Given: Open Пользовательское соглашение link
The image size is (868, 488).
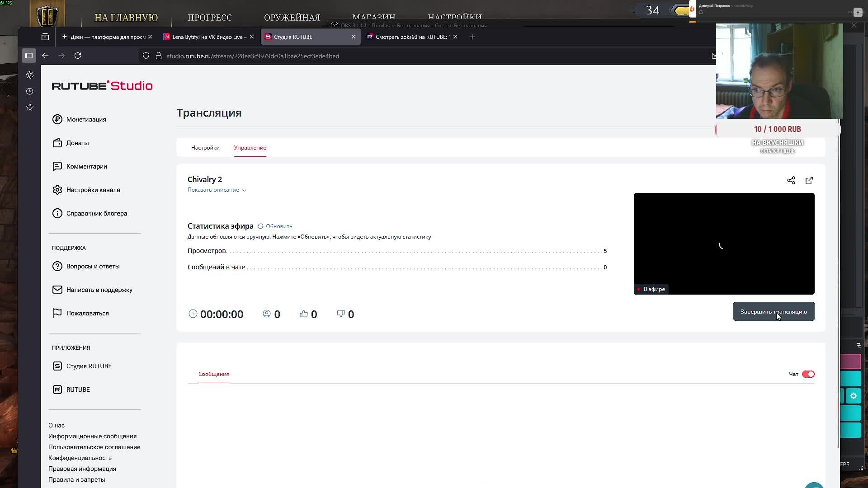Looking at the screenshot, I should pyautogui.click(x=94, y=447).
